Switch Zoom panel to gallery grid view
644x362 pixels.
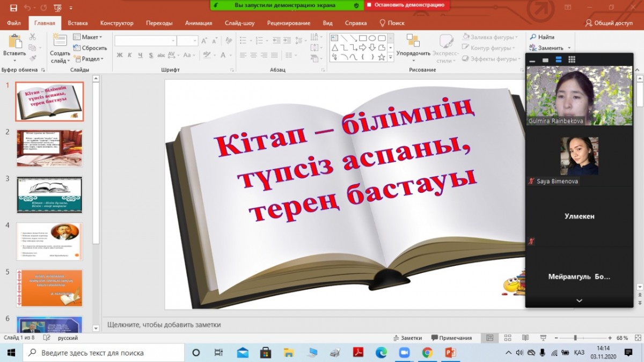[x=572, y=60]
